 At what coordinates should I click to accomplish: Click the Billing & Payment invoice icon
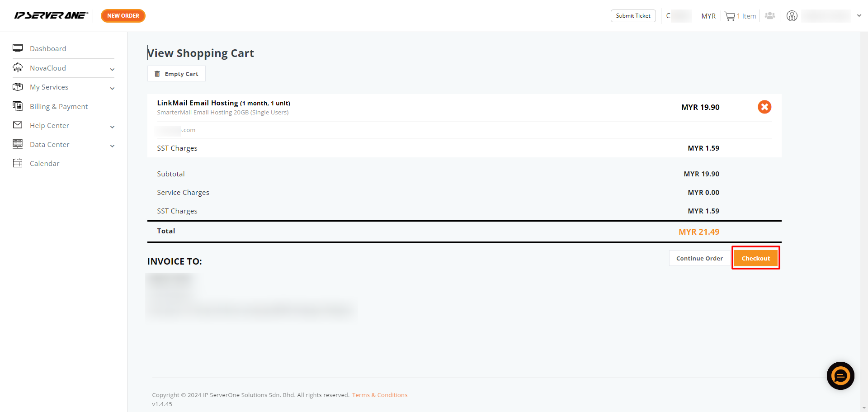pos(18,106)
